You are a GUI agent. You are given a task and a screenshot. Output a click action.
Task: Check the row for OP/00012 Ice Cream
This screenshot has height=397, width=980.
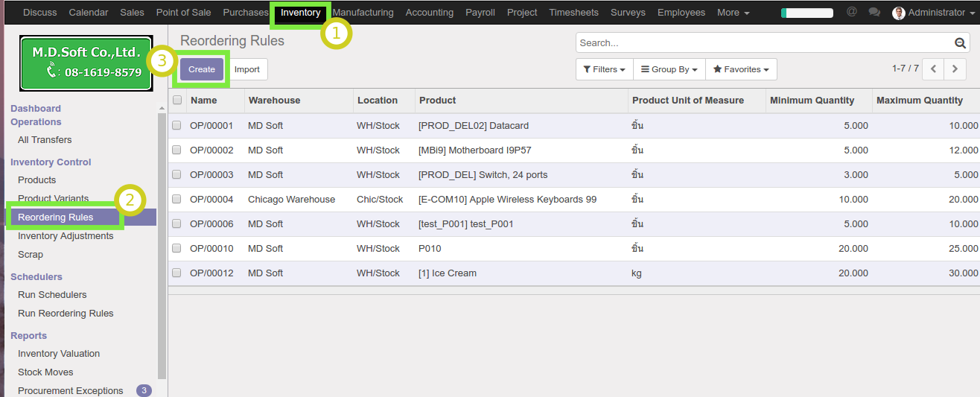coord(177,273)
